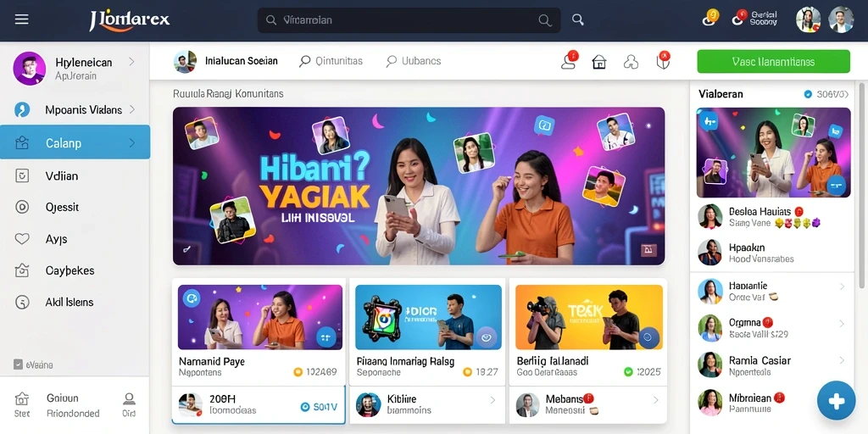Image resolution: width=868 pixels, height=434 pixels.
Task: Switch to the Uubancs tab
Action: [414, 61]
